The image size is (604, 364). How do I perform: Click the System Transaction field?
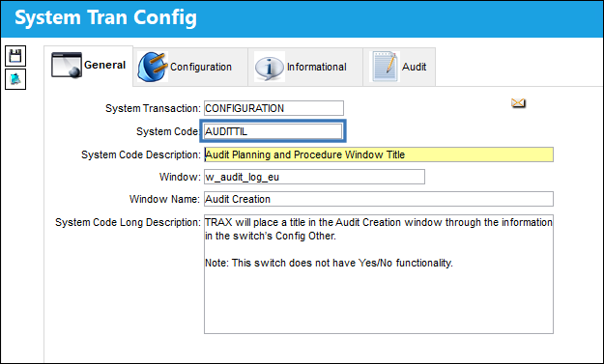[273, 108]
